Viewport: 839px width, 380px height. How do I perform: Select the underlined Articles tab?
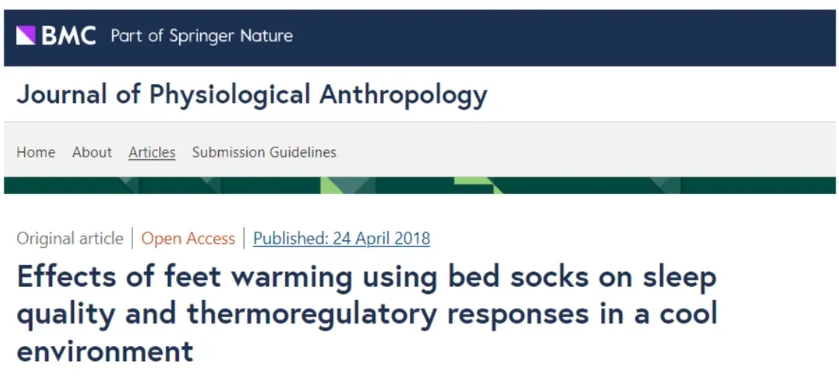click(152, 153)
